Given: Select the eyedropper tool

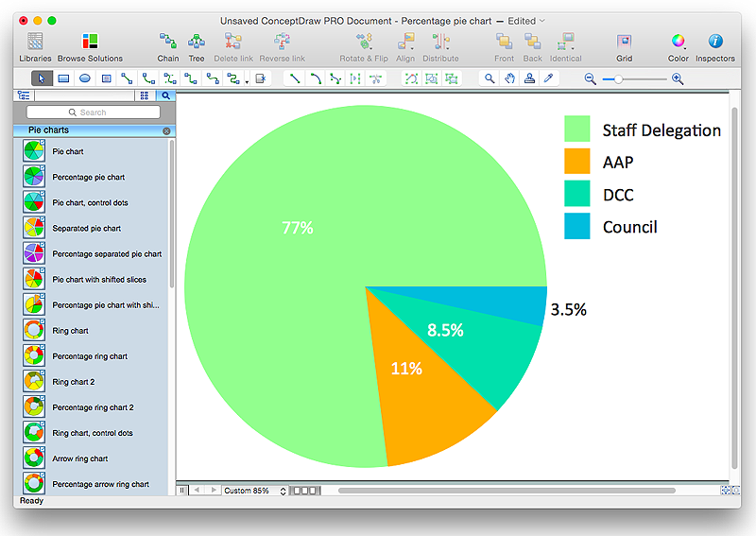Looking at the screenshot, I should pos(549,78).
